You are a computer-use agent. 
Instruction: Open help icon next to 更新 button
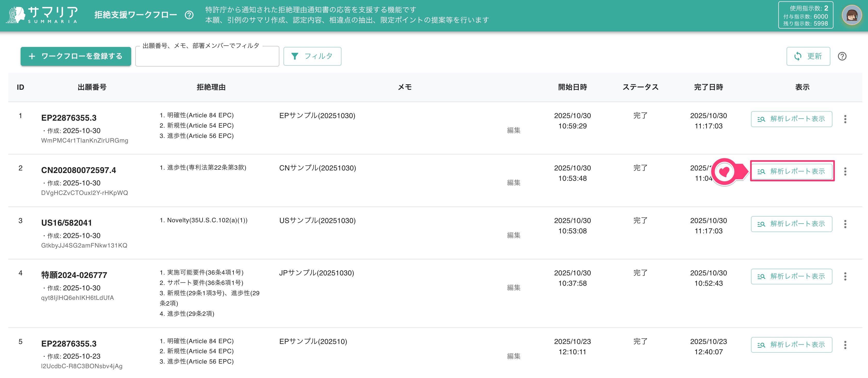842,56
